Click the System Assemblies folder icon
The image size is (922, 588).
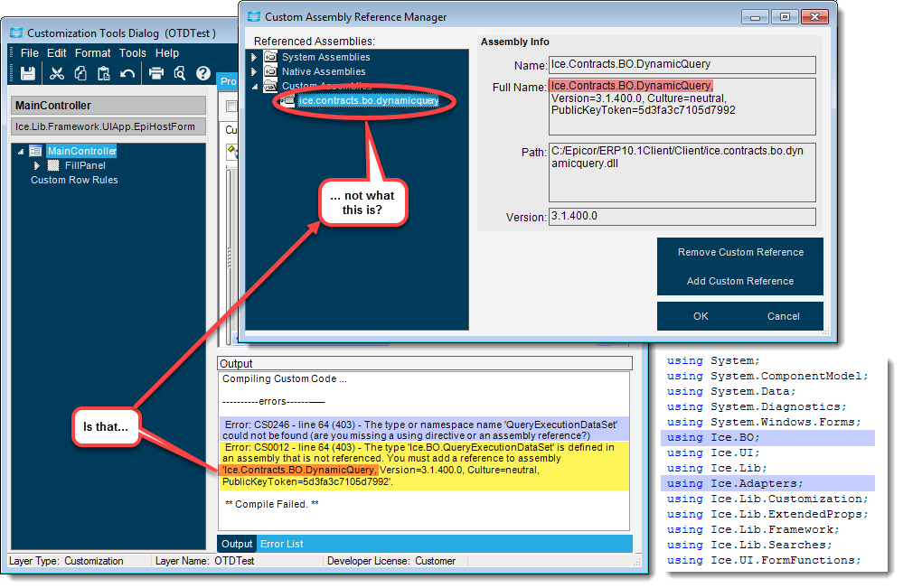click(270, 56)
